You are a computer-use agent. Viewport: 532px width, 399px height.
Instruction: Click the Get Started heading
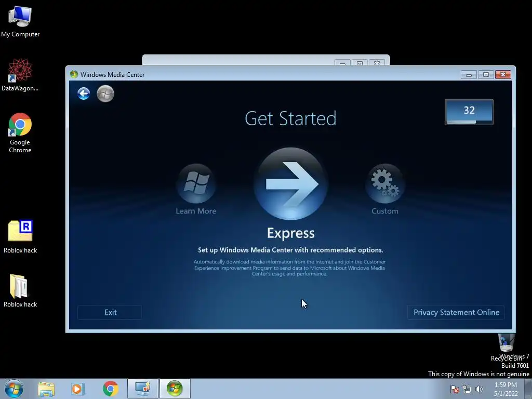[290, 118]
